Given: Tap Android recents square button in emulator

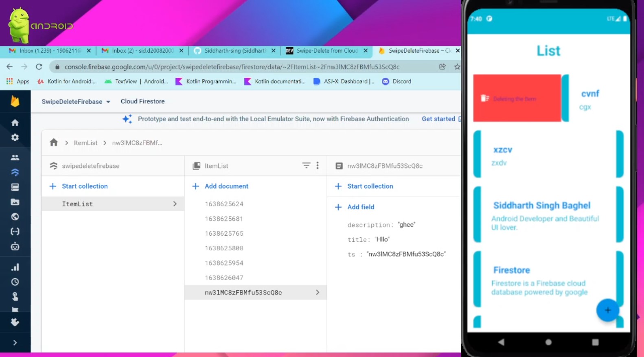Looking at the screenshot, I should tap(595, 342).
